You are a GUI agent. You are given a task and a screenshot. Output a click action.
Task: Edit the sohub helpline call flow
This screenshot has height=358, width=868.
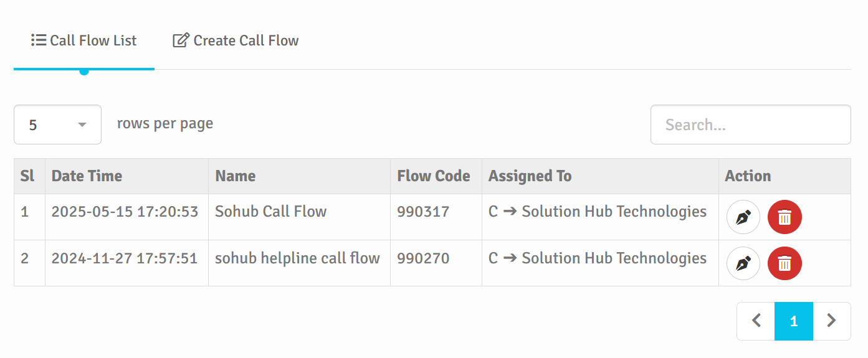(x=743, y=263)
